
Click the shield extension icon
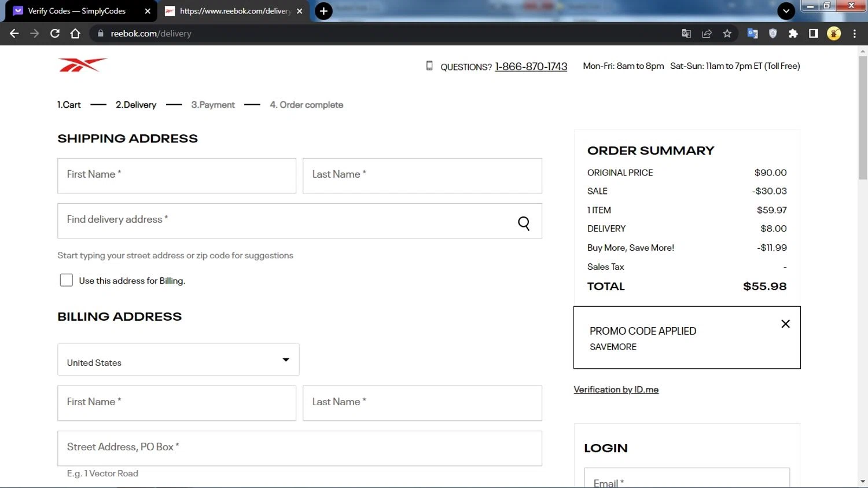pyautogui.click(x=773, y=34)
